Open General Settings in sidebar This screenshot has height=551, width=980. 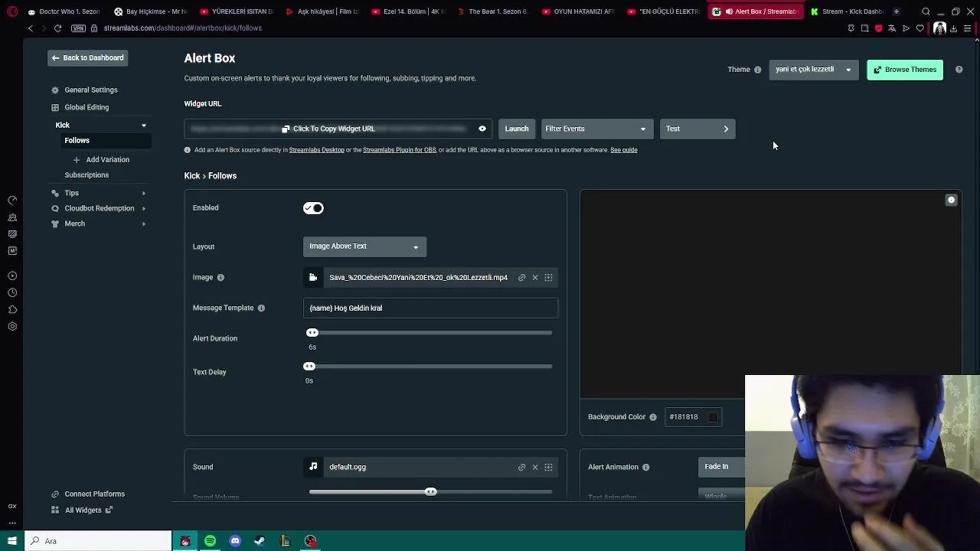pyautogui.click(x=90, y=90)
